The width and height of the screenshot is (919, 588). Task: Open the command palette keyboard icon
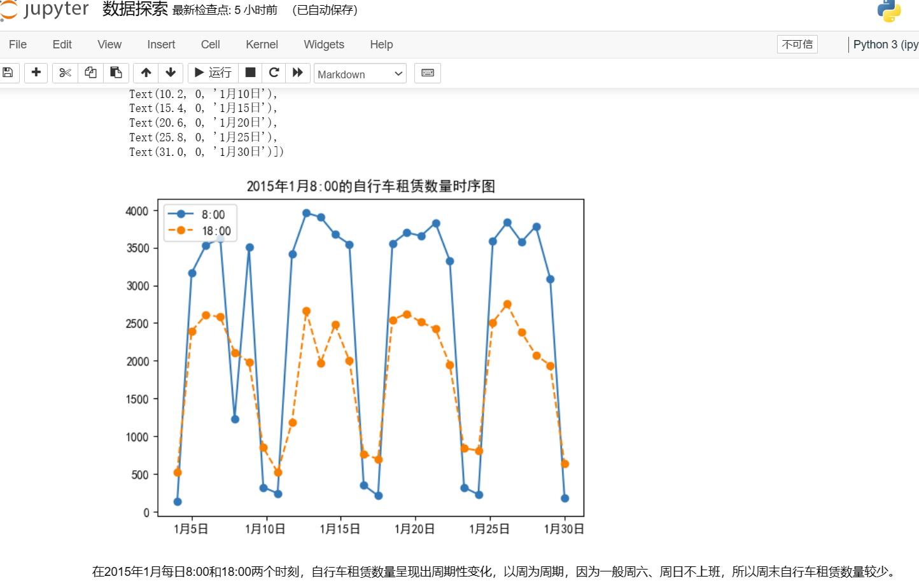428,73
